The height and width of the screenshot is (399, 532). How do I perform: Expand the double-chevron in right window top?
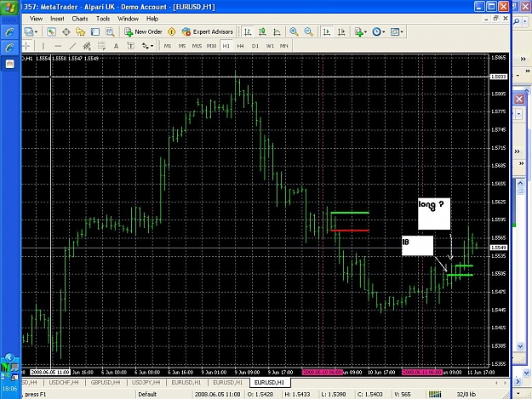523,59
